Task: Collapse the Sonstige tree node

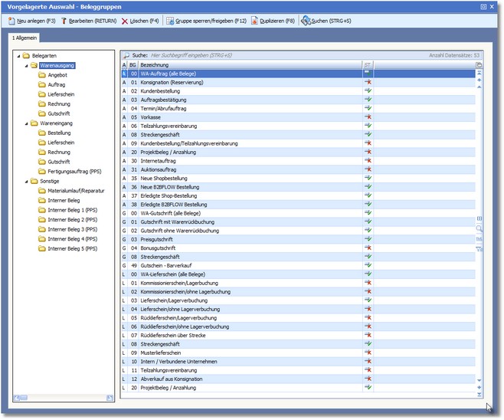Action: [x=26, y=181]
